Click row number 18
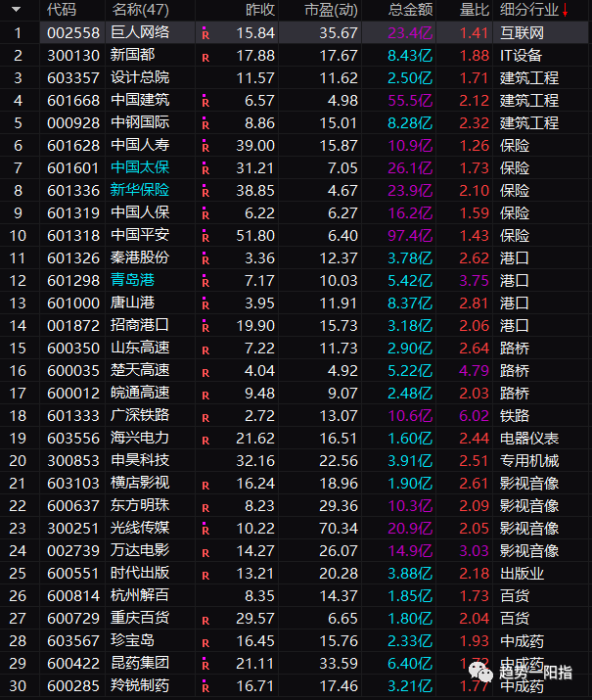This screenshot has height=700, width=592. 18,416
